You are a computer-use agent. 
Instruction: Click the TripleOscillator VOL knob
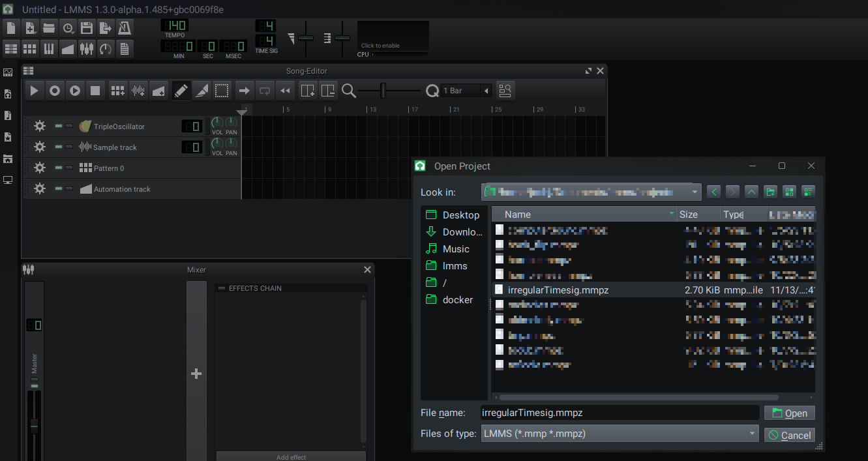tap(217, 123)
